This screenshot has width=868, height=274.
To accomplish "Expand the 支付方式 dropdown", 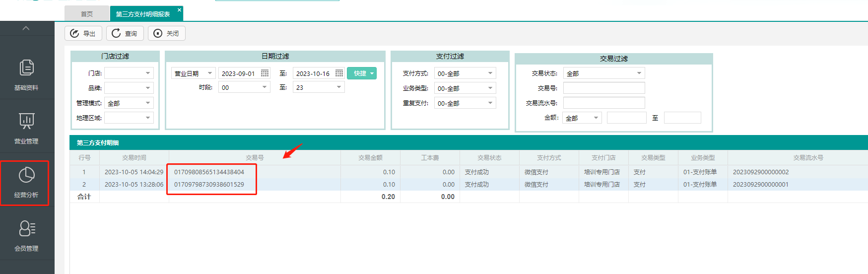I will click(x=465, y=73).
